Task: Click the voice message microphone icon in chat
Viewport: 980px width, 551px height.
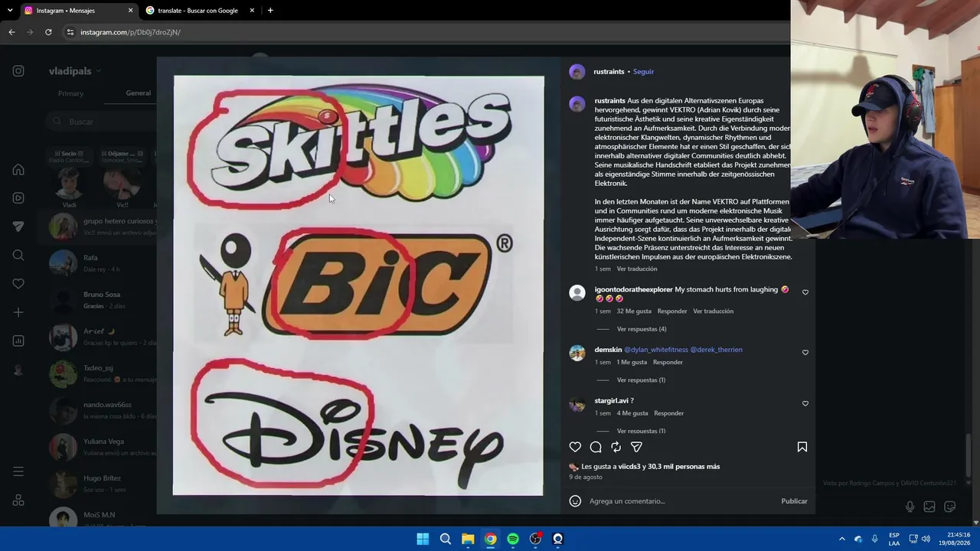Action: pos(910,507)
